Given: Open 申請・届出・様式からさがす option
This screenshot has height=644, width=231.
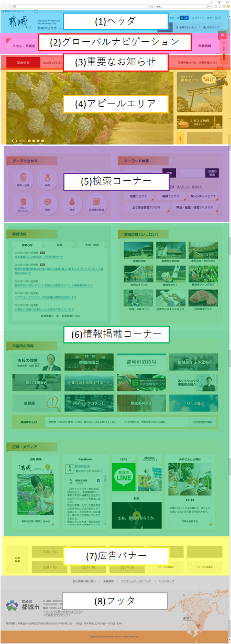Looking at the screenshot, I should tap(195, 207).
